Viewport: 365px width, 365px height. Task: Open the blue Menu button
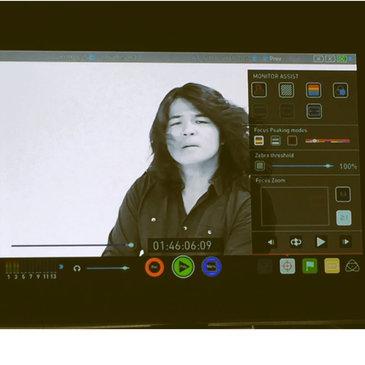[x=211, y=267]
